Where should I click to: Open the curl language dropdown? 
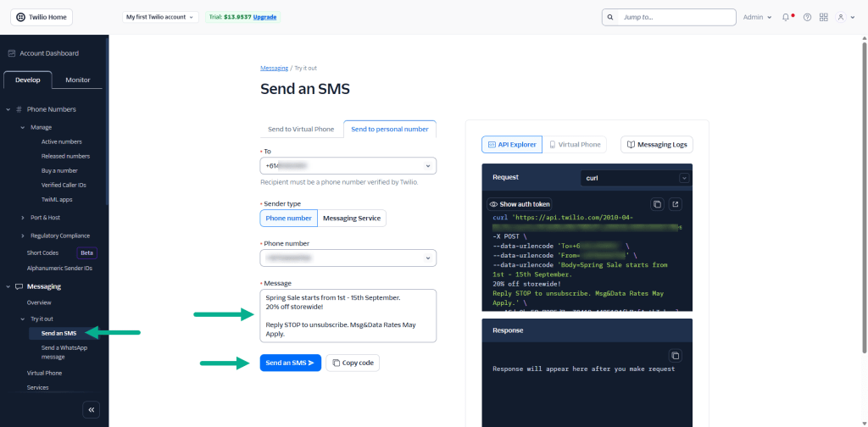point(636,178)
